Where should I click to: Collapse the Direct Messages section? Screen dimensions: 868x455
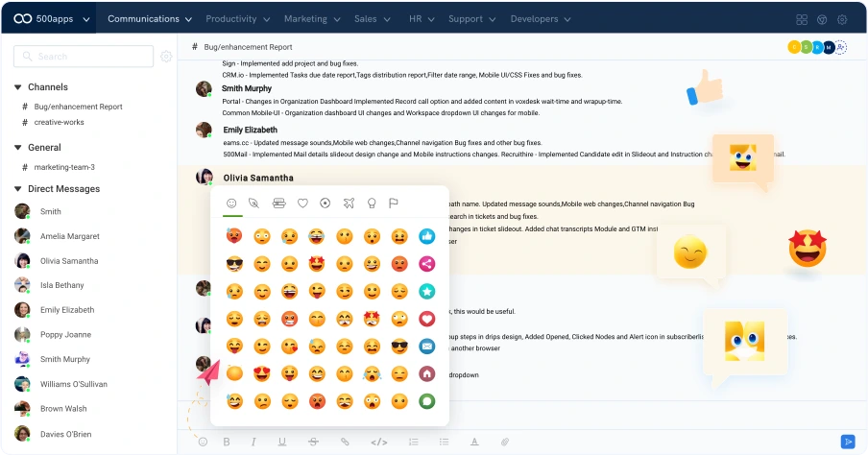(x=17, y=189)
